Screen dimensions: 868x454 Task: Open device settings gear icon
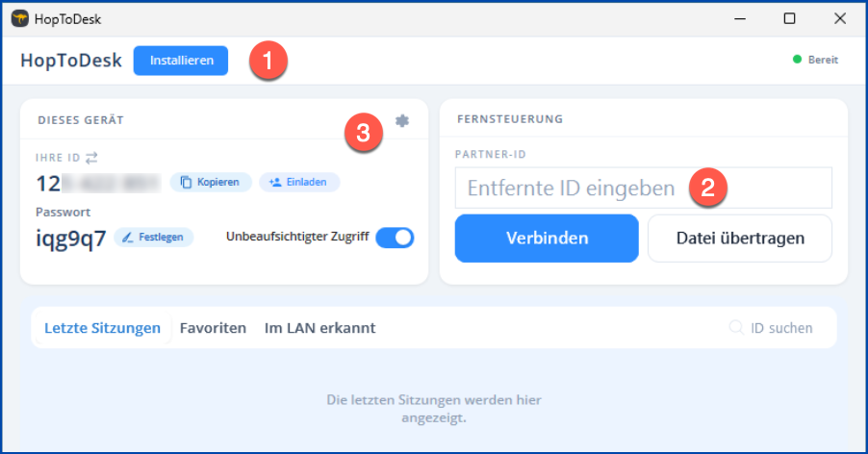point(402,120)
